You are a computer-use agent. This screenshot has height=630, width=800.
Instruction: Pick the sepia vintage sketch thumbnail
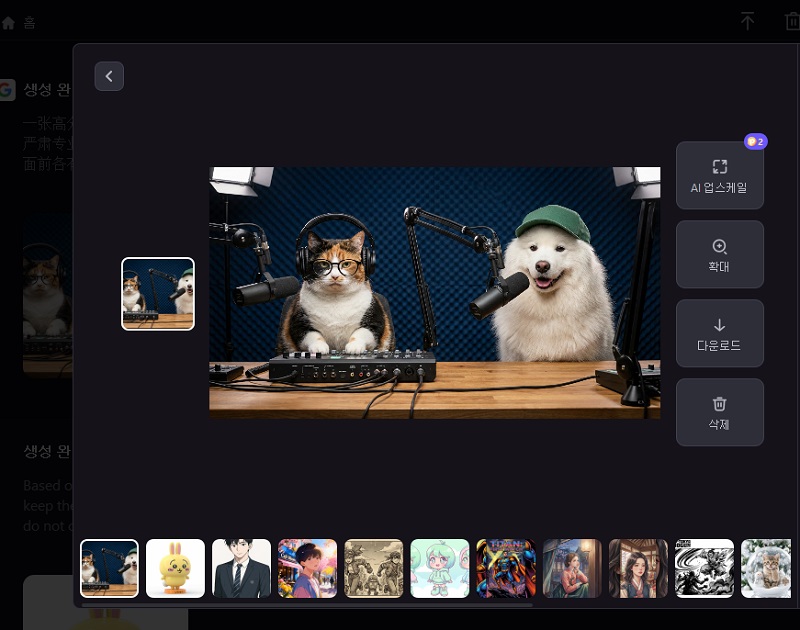(x=374, y=568)
